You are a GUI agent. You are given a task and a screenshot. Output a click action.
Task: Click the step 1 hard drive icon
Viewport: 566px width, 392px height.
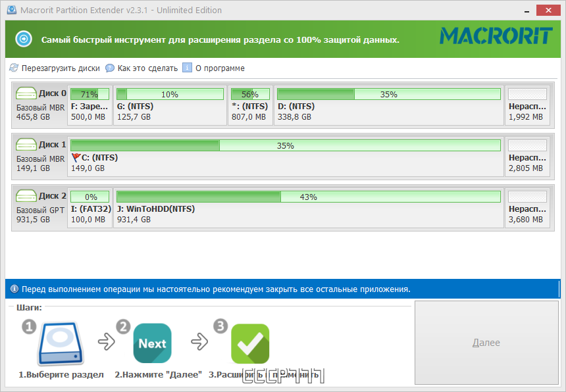[x=59, y=342]
